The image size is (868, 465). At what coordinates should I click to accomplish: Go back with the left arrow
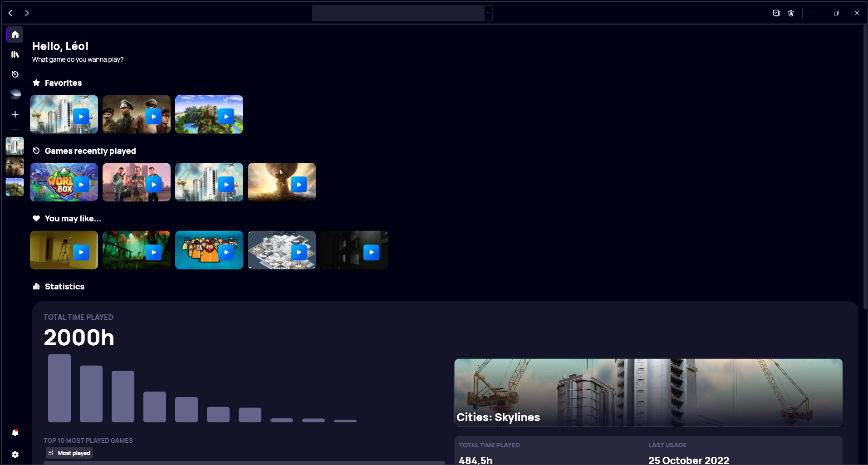(10, 13)
